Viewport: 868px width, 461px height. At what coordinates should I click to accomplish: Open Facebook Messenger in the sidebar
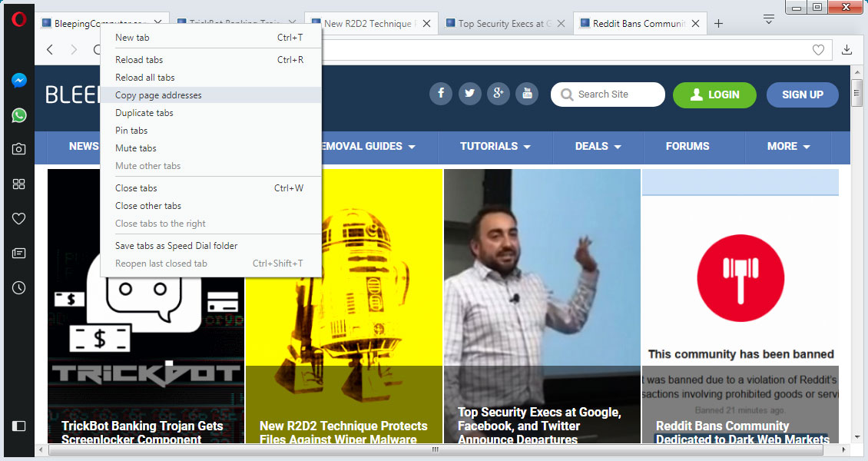click(x=19, y=80)
